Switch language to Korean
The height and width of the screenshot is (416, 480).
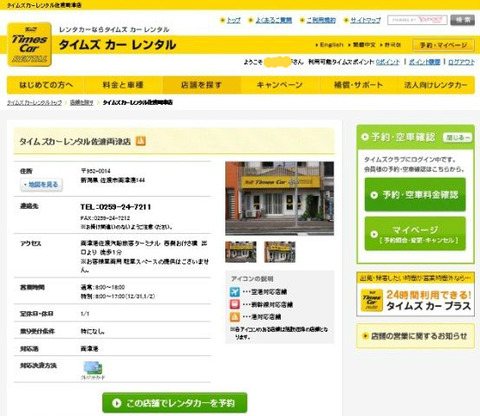pyautogui.click(x=392, y=45)
